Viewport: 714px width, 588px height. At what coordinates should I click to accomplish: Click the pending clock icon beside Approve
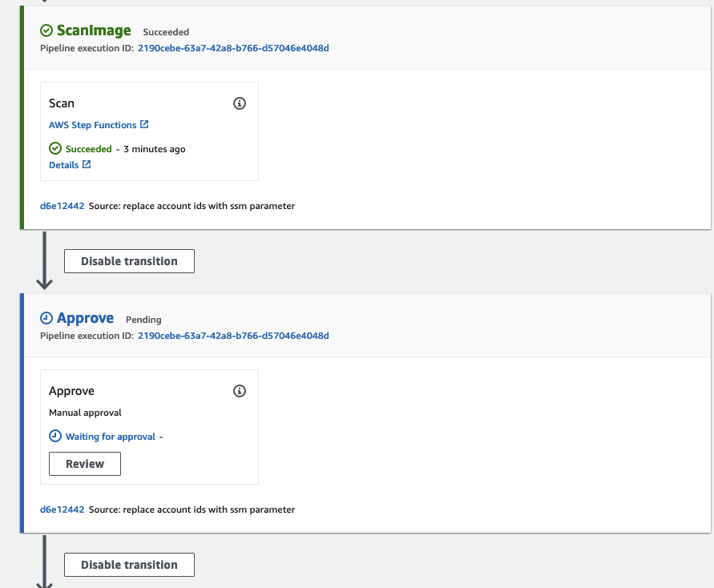tap(46, 318)
